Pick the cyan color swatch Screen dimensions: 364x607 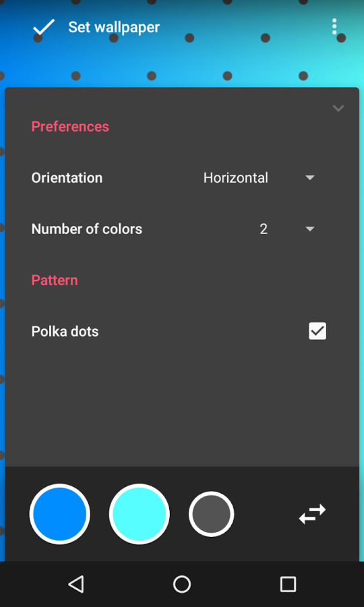[x=140, y=514]
